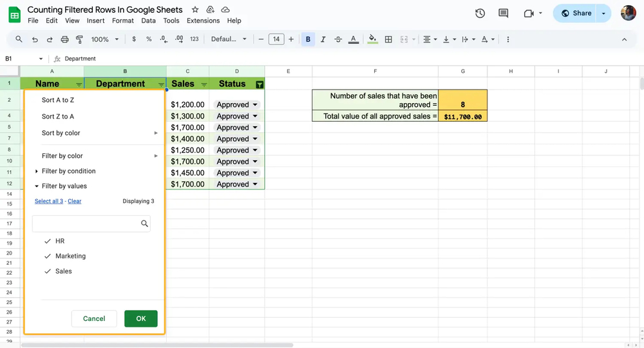Viewport: 644px width, 348px height.
Task: Expand Filter by condition section
Action: (68, 171)
